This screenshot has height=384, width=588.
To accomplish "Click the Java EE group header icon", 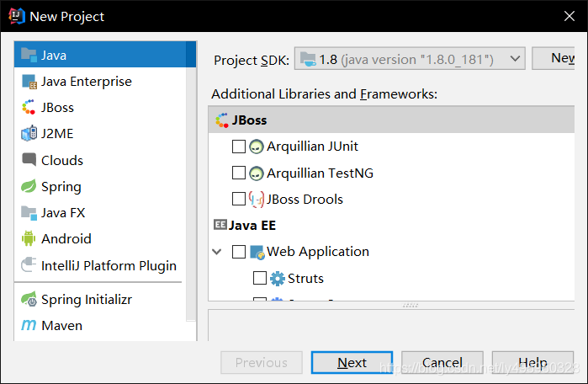I will pos(220,225).
